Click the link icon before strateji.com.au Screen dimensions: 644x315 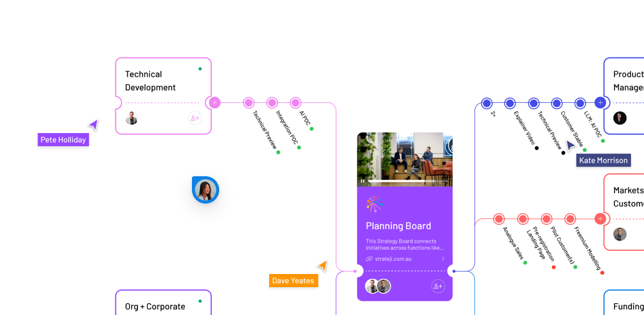(369, 259)
